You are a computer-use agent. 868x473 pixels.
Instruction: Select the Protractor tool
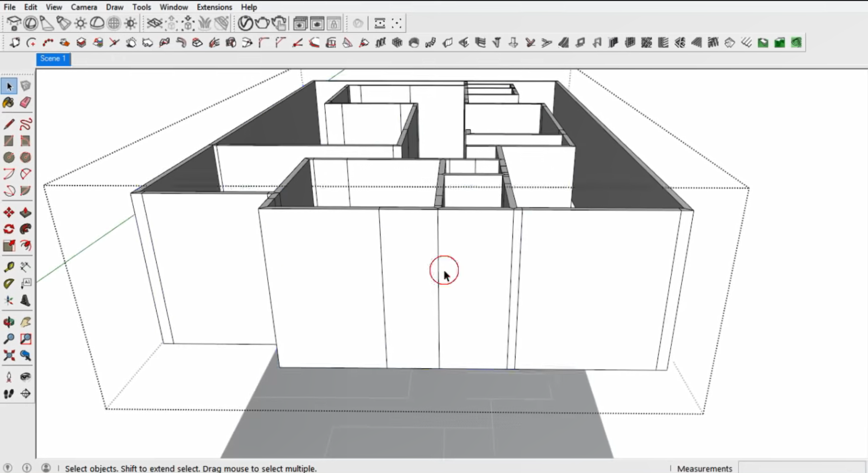9,284
